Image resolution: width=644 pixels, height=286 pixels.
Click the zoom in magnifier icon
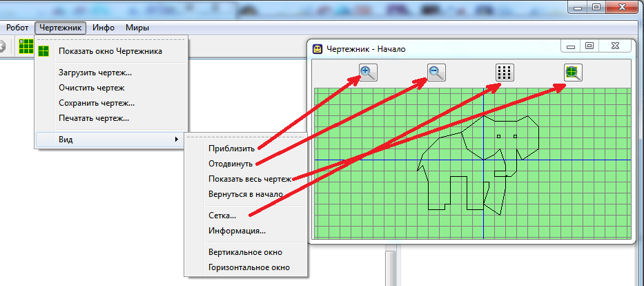tap(368, 73)
